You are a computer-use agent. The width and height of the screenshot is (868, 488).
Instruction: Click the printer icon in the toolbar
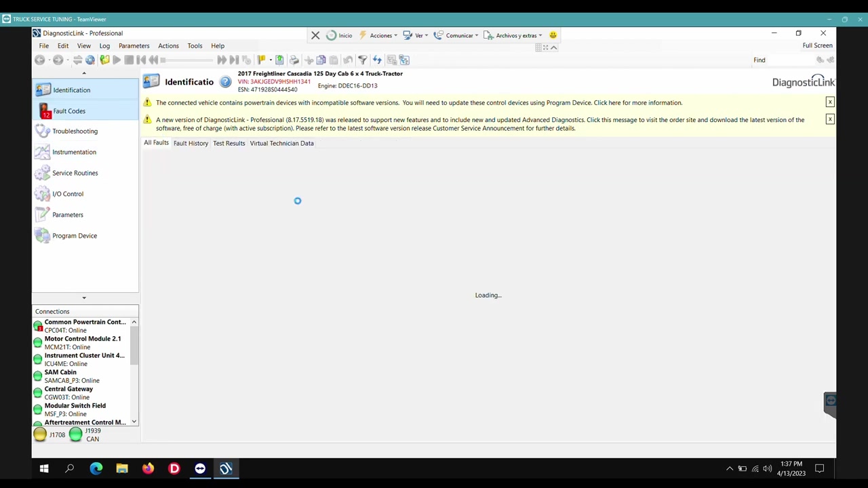click(x=294, y=60)
